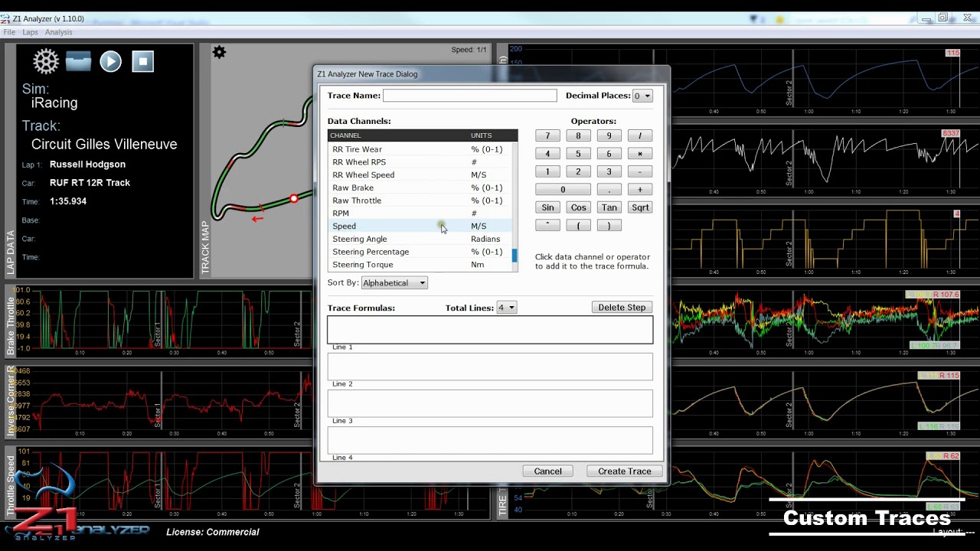
Task: Select the RR Wheel Speed channel
Action: point(420,175)
